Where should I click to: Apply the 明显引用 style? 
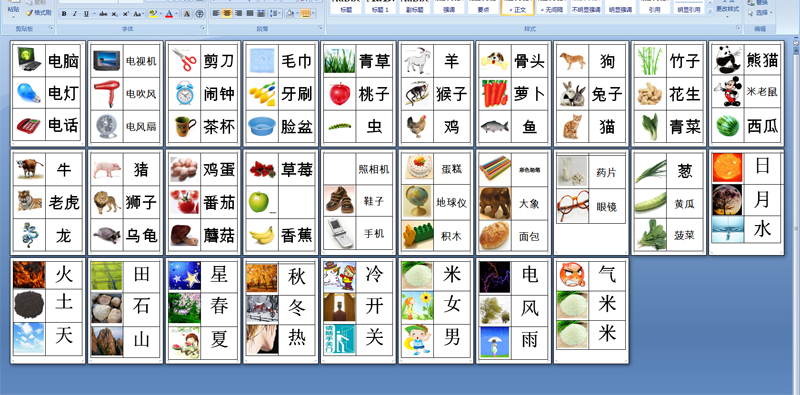(x=689, y=7)
